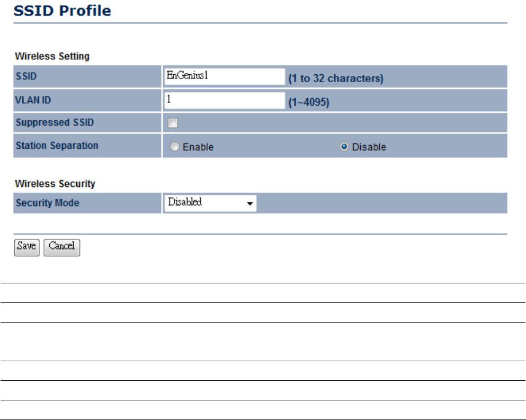Screen dimensions: 526x420
Task: Click the VLAN ID row label
Action: (x=33, y=100)
